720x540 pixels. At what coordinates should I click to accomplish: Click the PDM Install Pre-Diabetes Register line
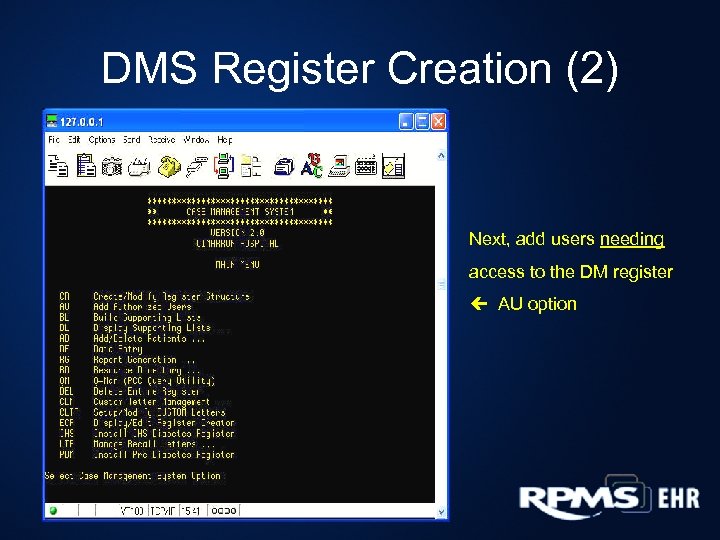[x=147, y=455]
